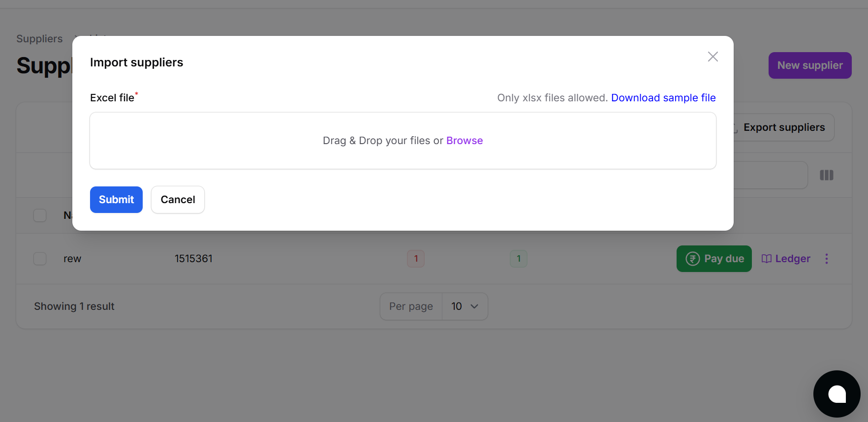Check the checkbox for supplier rew

pos(40,259)
